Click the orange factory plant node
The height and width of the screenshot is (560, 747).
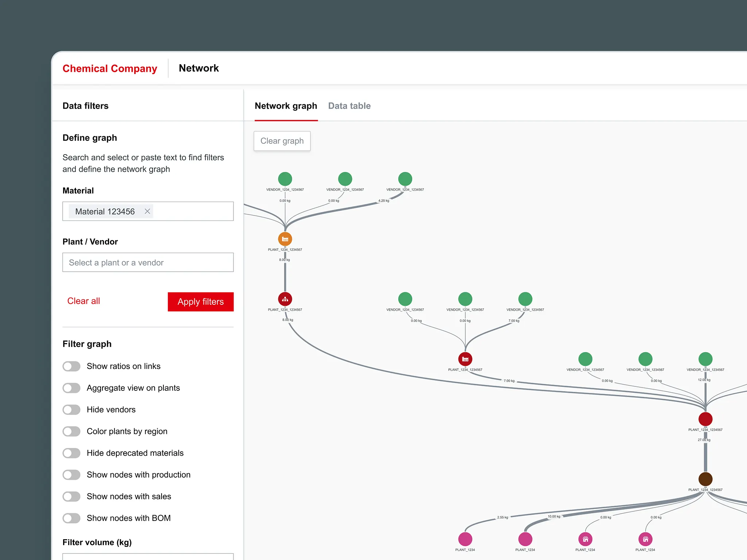pyautogui.click(x=285, y=239)
